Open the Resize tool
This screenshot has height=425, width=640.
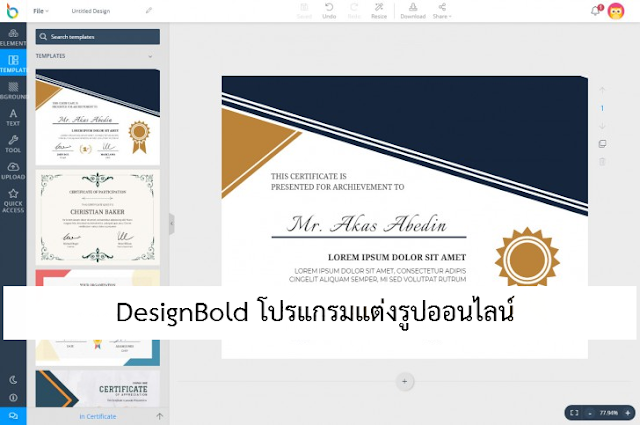click(379, 11)
